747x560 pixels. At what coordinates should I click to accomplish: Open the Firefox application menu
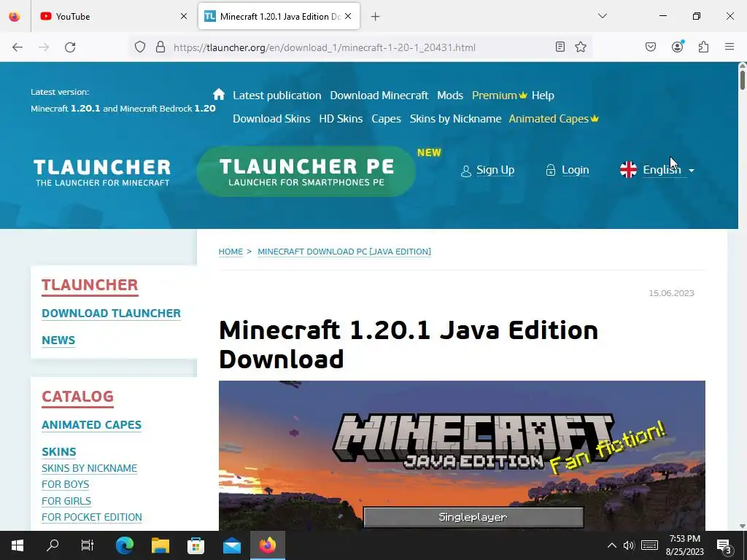click(x=729, y=47)
